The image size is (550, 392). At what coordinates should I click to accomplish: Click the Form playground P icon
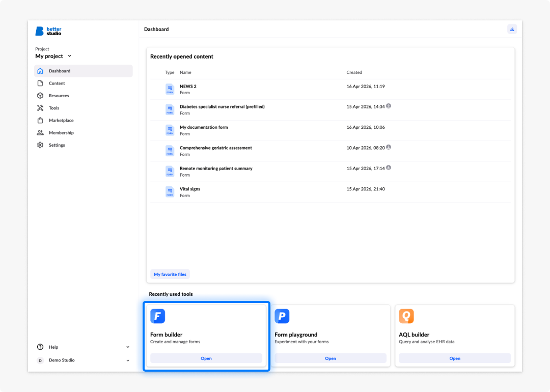282,316
